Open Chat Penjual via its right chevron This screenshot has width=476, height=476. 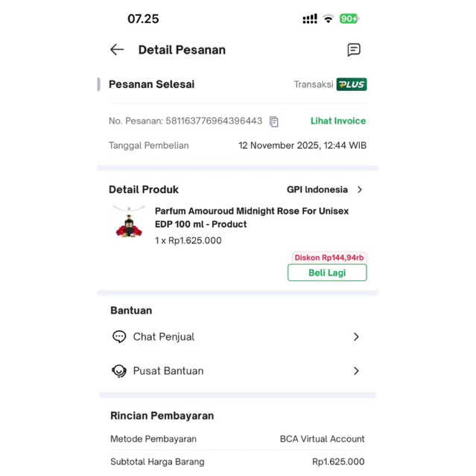pyautogui.click(x=356, y=337)
